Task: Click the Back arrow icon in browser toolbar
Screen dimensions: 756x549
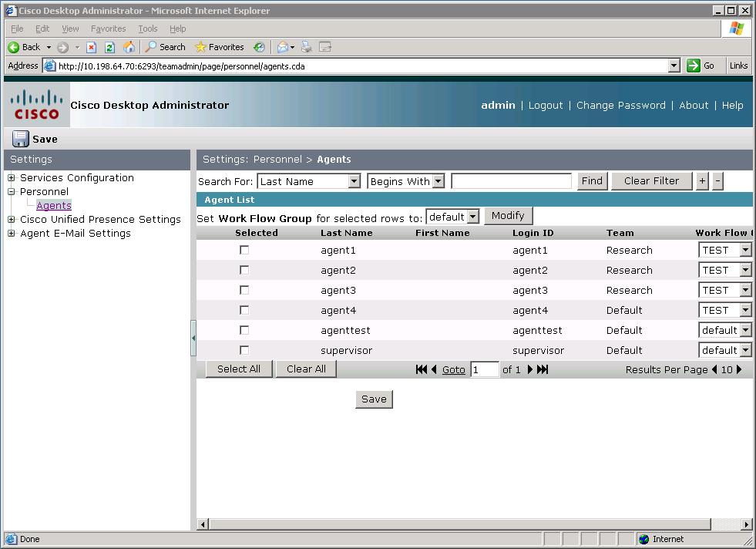Action: [14, 47]
